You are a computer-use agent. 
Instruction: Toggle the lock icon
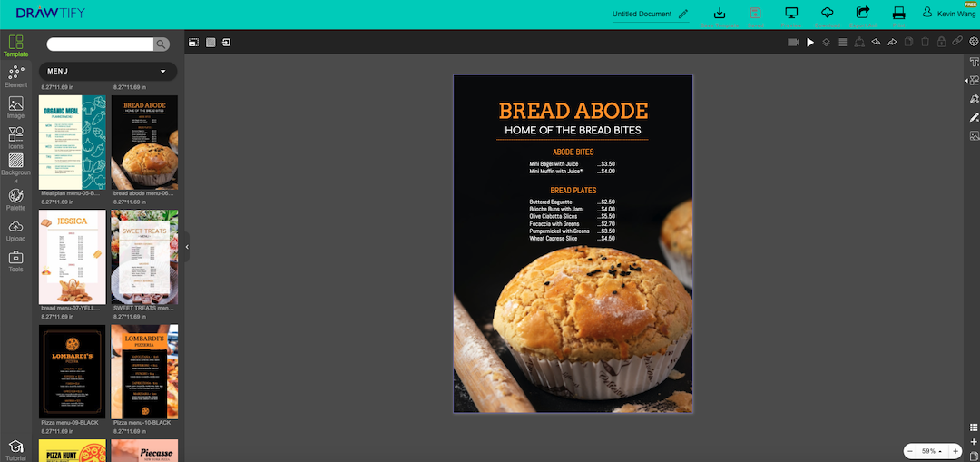coord(941,43)
